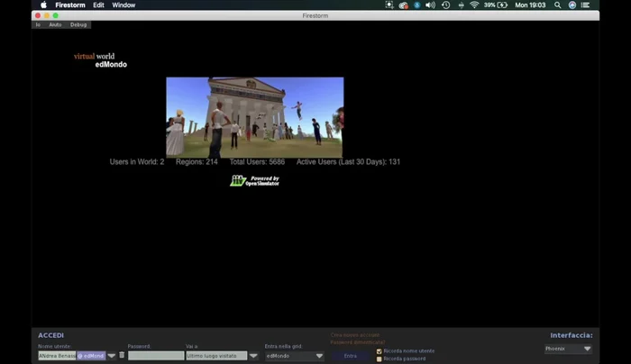Open Spotlight search magnifier icon

tap(558, 5)
